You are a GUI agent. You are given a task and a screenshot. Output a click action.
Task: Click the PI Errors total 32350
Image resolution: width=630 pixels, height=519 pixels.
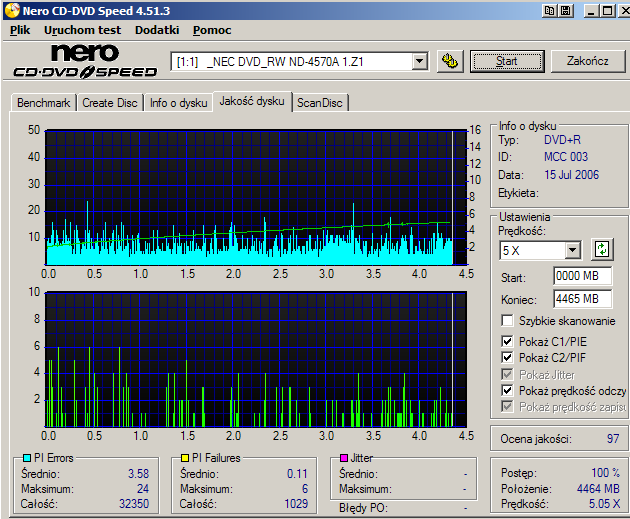coord(134,504)
